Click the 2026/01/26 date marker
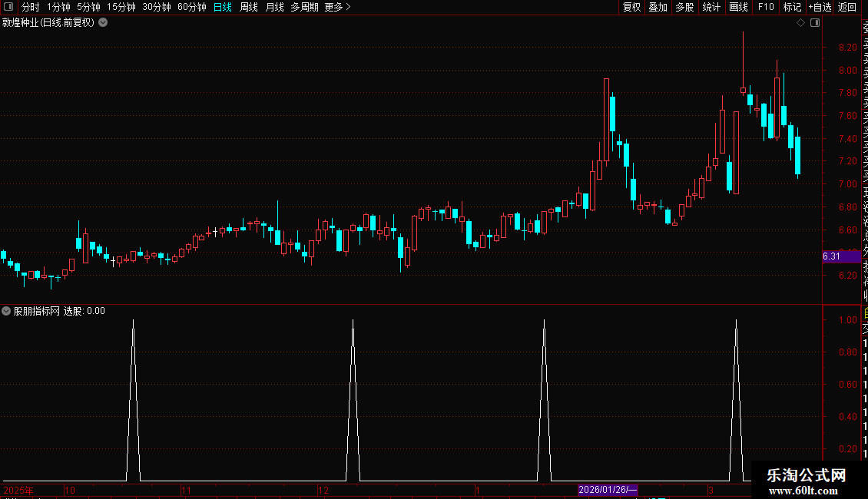 point(608,490)
